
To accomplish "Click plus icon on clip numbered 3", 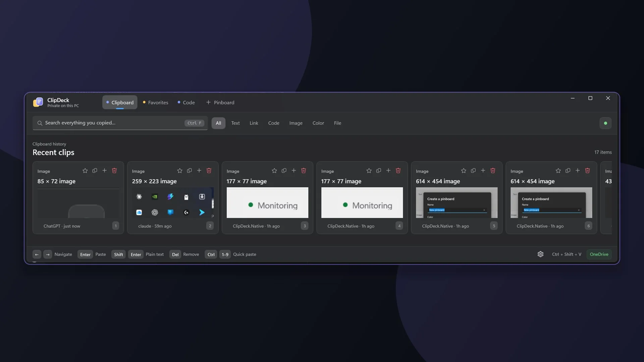I will [293, 171].
